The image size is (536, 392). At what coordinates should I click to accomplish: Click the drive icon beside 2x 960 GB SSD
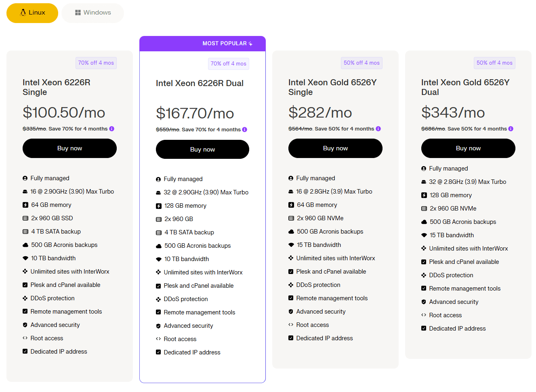[x=25, y=218]
